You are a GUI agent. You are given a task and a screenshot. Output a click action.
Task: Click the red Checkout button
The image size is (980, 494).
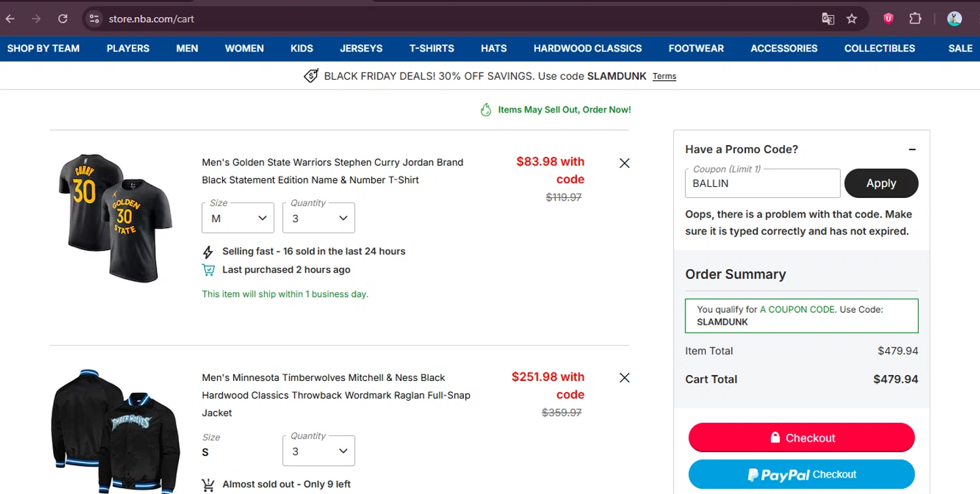(802, 438)
